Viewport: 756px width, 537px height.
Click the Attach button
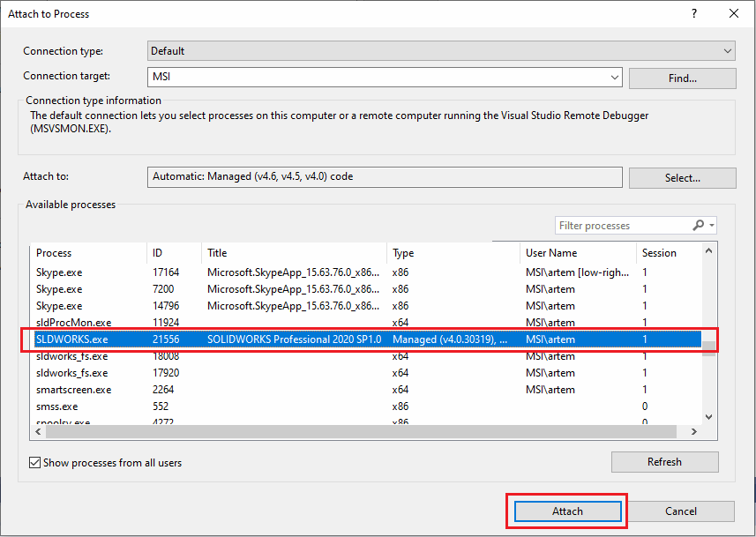567,511
